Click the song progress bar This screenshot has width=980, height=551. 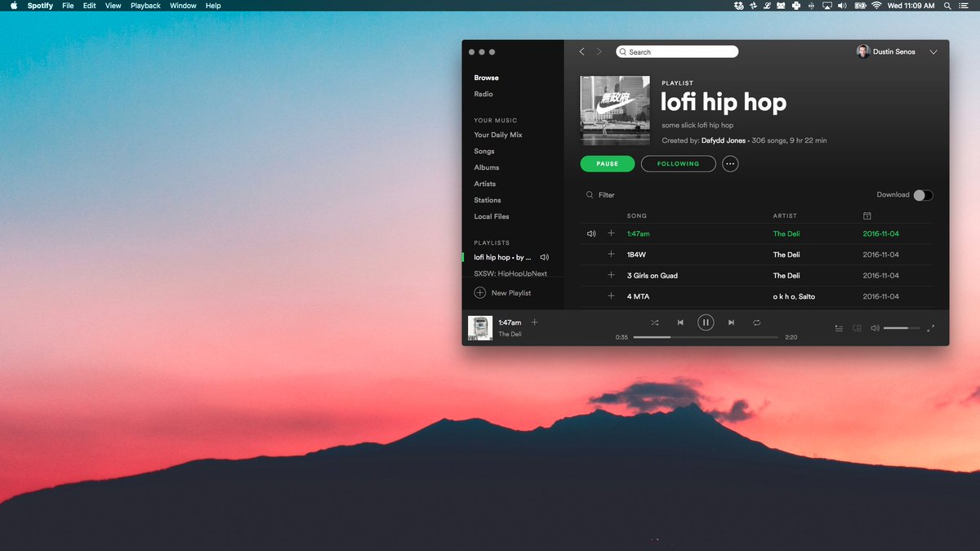706,336
